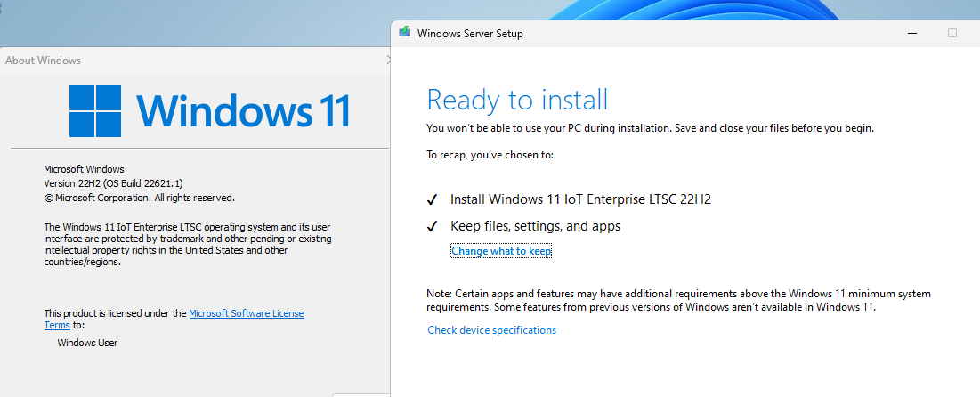The height and width of the screenshot is (397, 980).
Task: Click the To recap, you've chosen to text
Action: click(490, 154)
